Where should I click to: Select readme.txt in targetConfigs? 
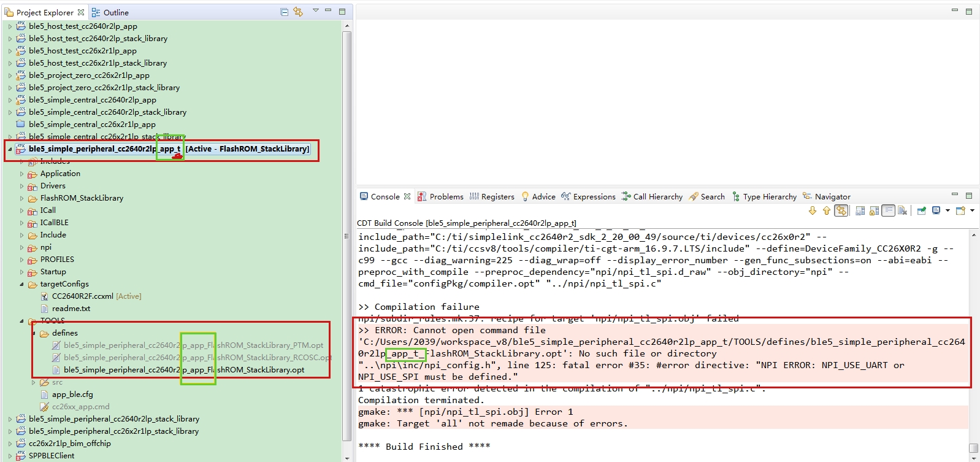[65, 309]
